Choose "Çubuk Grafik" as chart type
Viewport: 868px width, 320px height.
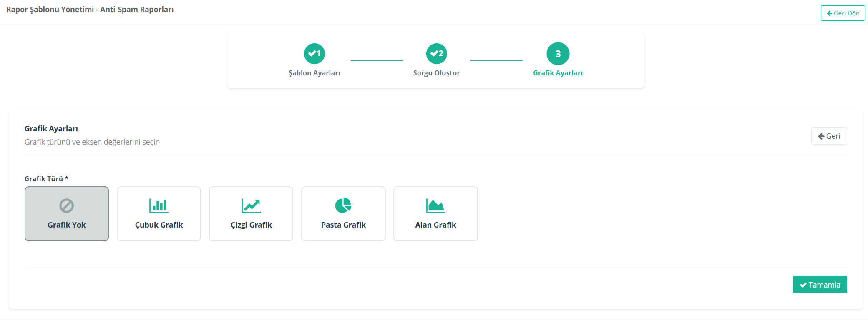tap(159, 225)
